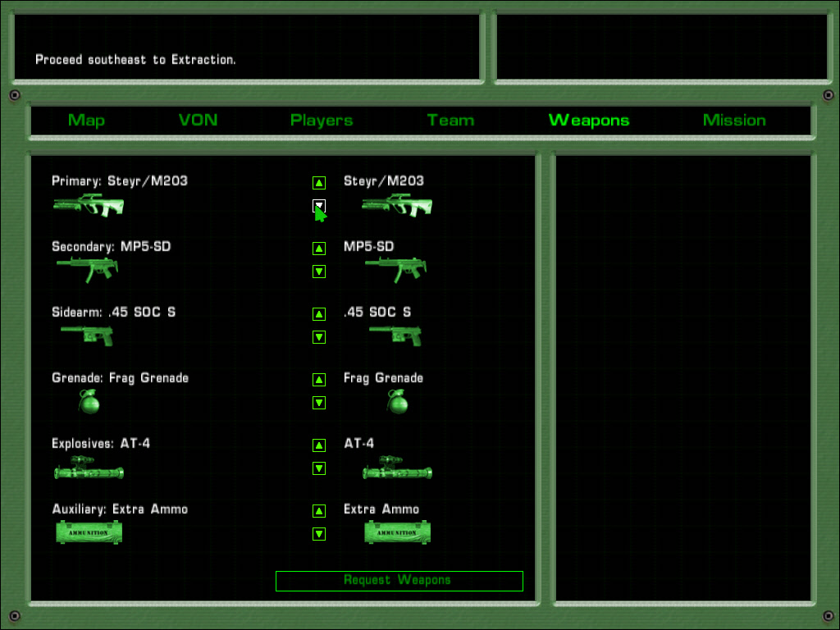The height and width of the screenshot is (630, 840).
Task: Click 'Secondary: MP5-SD' label
Action: click(111, 246)
